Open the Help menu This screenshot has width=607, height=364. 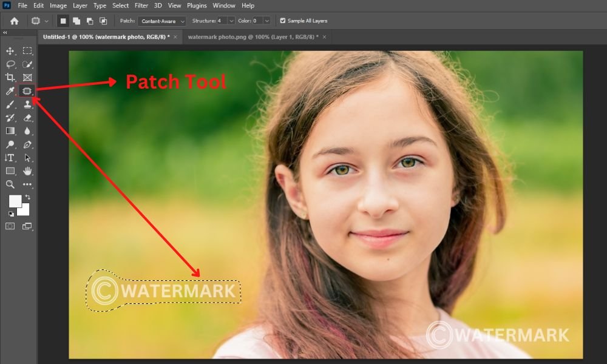pos(248,5)
